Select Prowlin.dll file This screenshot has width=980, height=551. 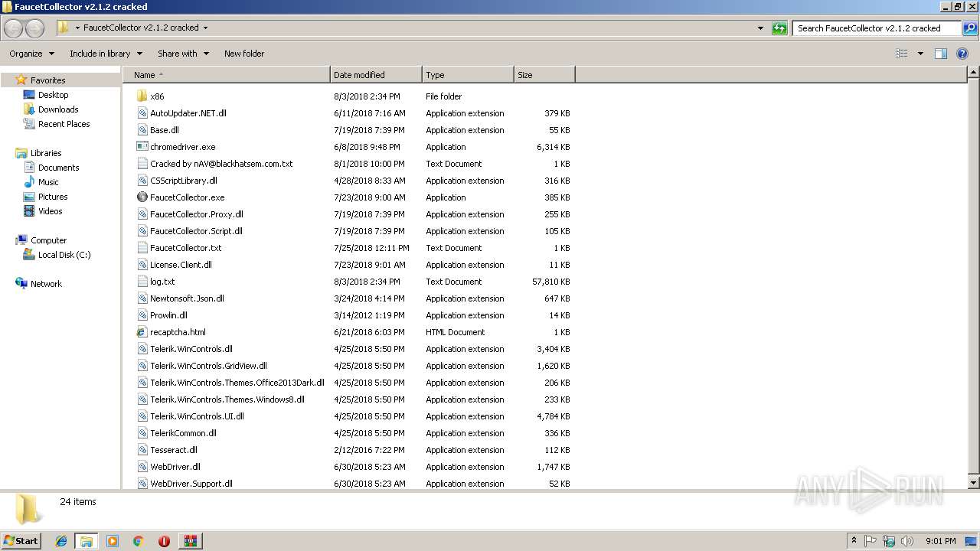point(168,315)
